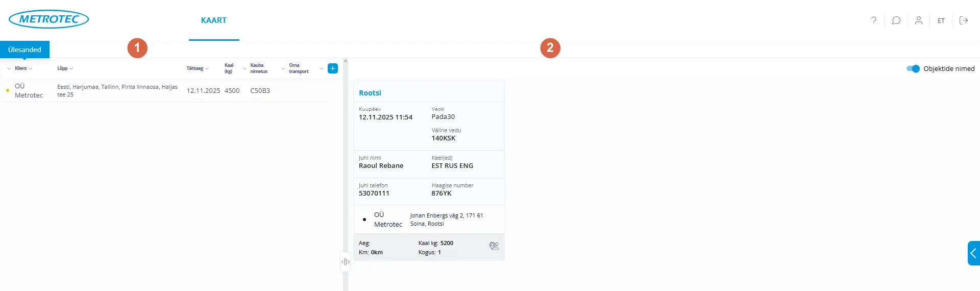Sort by the Klient column dropdown
This screenshot has width=980, height=291.
tap(23, 68)
